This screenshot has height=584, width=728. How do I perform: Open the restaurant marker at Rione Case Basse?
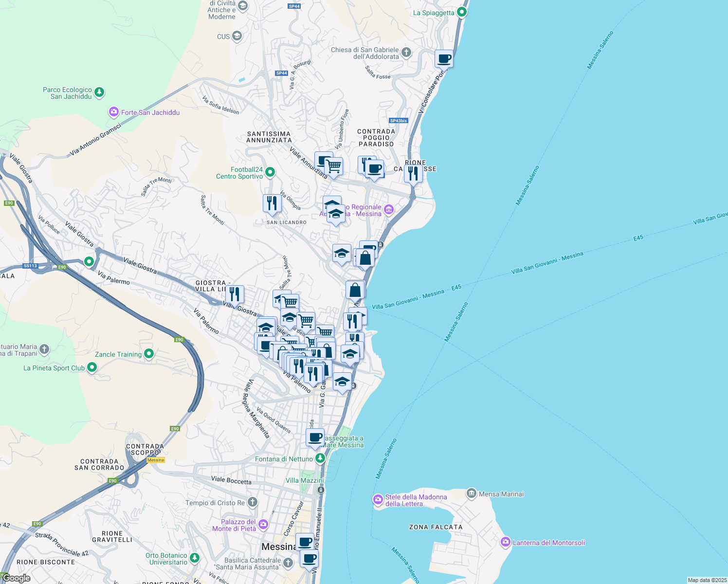413,171
